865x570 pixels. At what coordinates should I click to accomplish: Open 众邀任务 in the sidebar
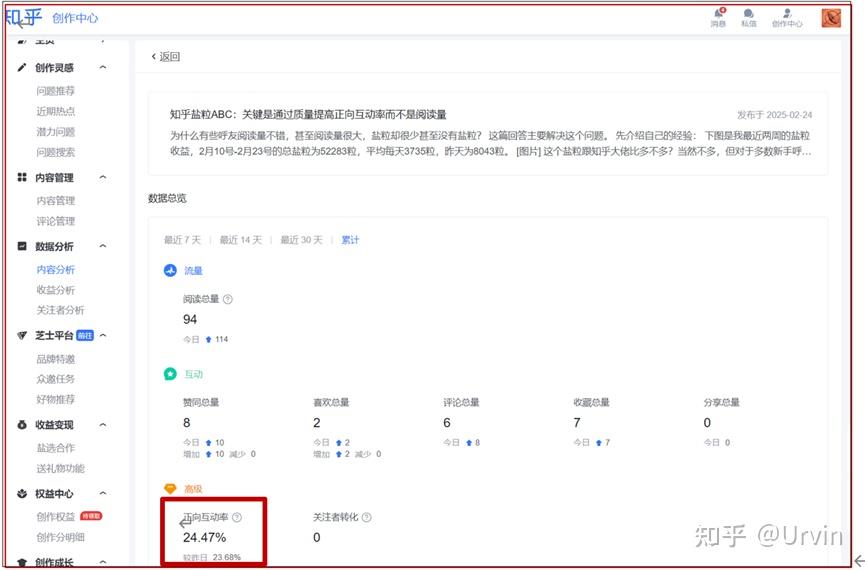point(56,379)
